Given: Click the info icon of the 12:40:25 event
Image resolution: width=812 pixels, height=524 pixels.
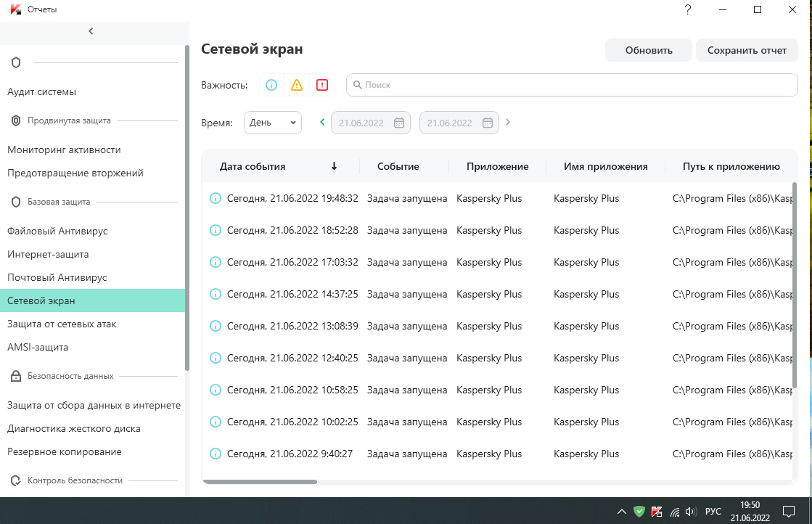Looking at the screenshot, I should coord(216,359).
